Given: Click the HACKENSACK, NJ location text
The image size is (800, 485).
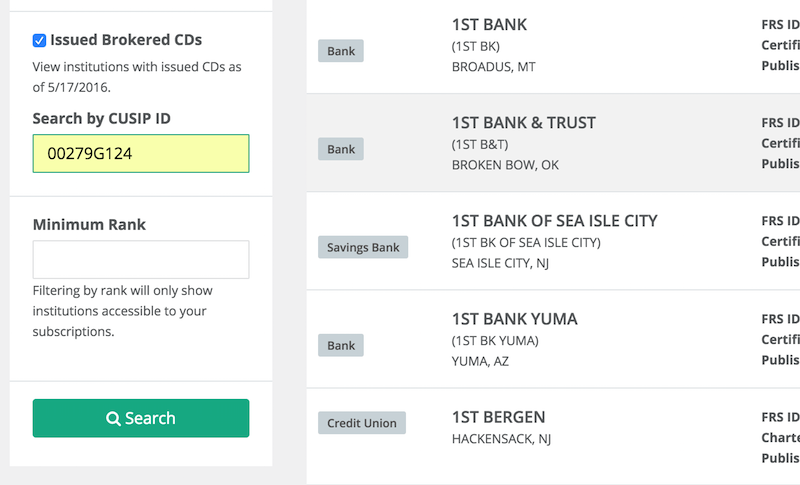Looking at the screenshot, I should click(x=501, y=439).
